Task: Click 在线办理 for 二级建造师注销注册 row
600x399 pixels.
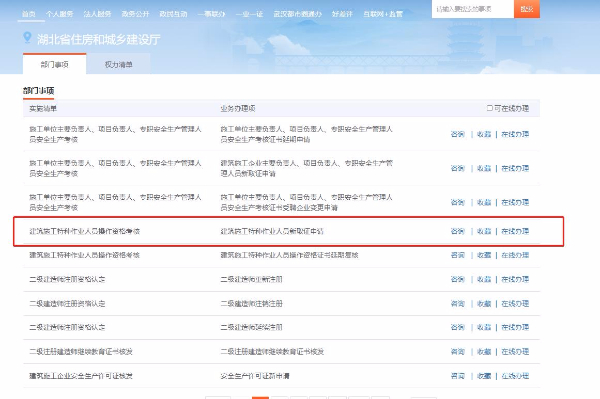Action: (x=515, y=304)
